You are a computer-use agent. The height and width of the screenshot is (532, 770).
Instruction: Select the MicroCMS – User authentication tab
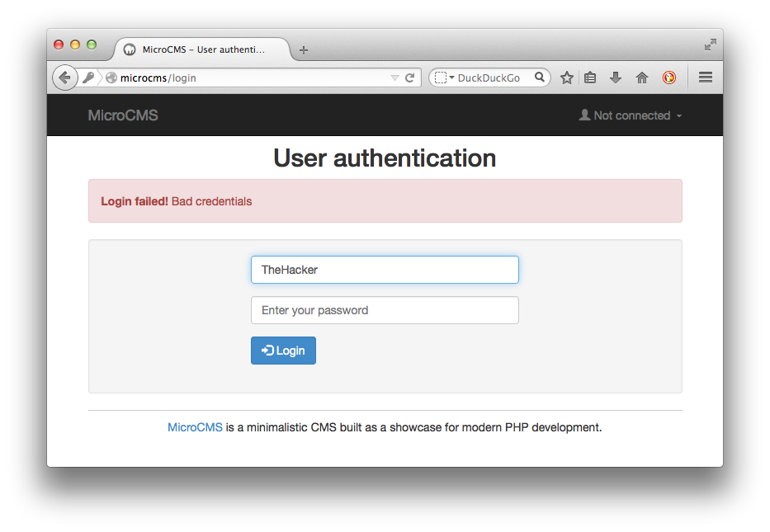pyautogui.click(x=202, y=49)
